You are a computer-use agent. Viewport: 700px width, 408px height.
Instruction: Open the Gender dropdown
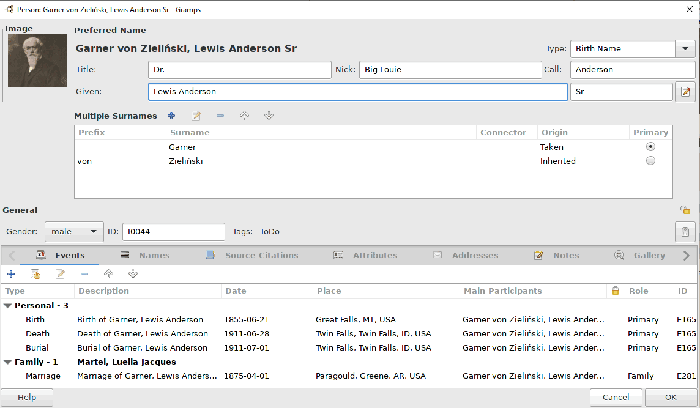[74, 232]
